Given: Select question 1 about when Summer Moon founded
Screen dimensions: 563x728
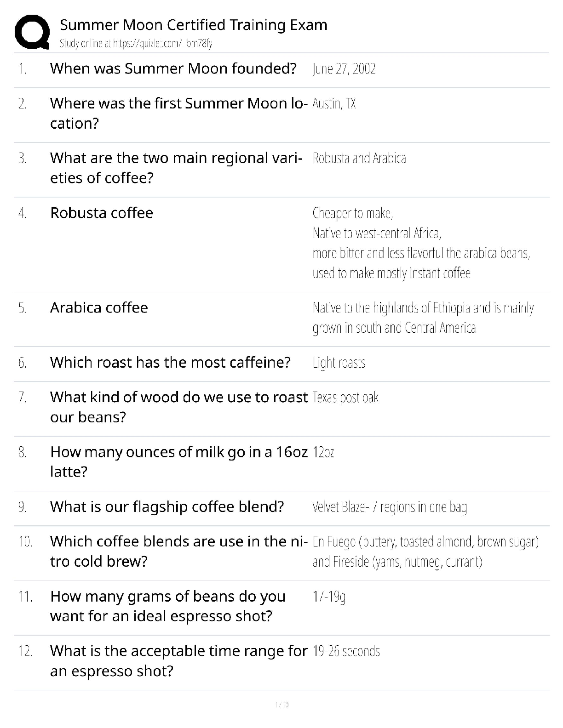Looking at the screenshot, I should [173, 68].
